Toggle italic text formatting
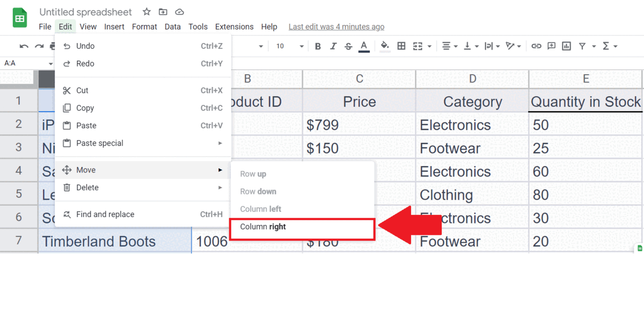 tap(333, 46)
